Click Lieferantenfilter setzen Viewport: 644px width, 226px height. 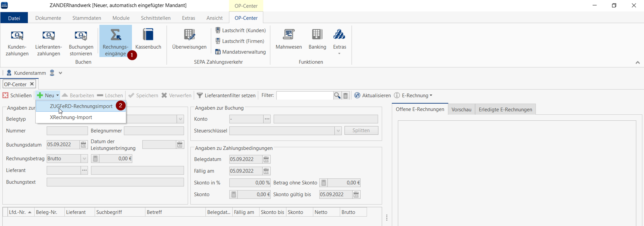click(226, 95)
